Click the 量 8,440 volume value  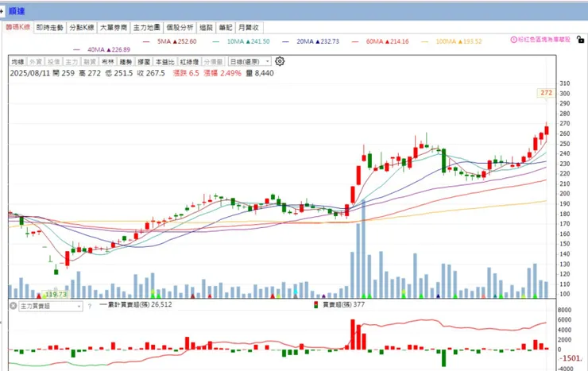(x=260, y=73)
